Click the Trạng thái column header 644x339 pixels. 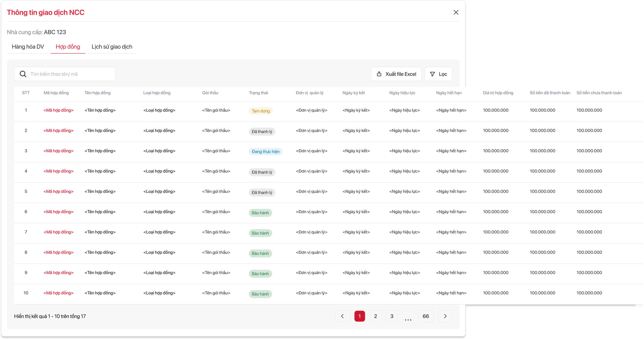[258, 93]
